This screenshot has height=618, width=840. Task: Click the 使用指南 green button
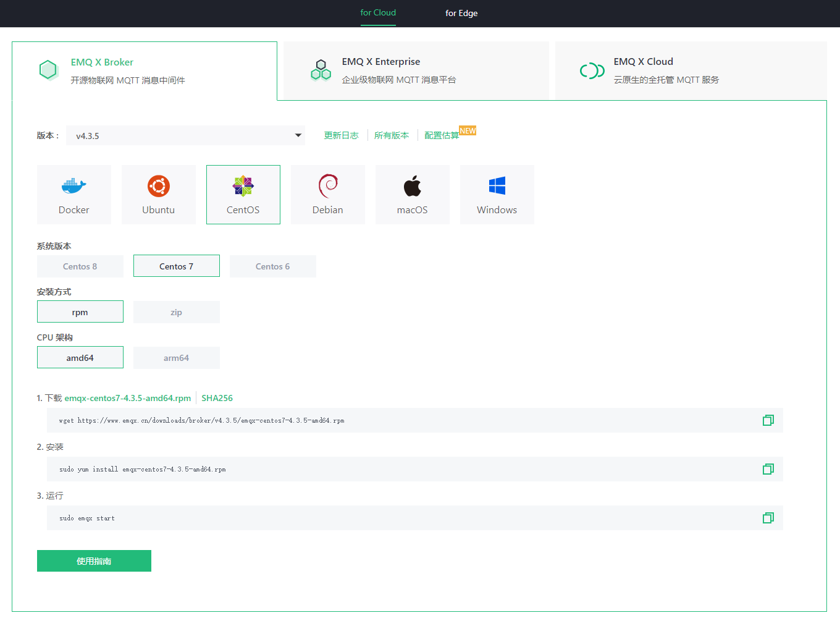pyautogui.click(x=94, y=561)
